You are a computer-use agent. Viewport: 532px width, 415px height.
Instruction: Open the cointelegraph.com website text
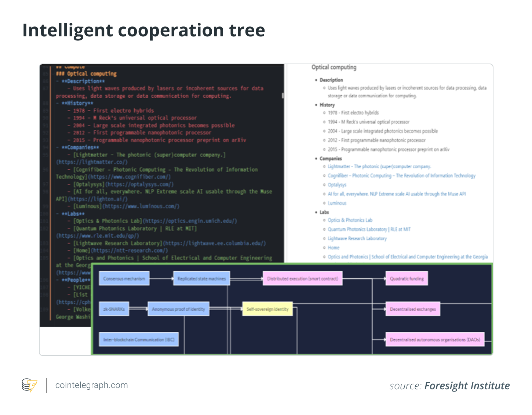click(91, 385)
